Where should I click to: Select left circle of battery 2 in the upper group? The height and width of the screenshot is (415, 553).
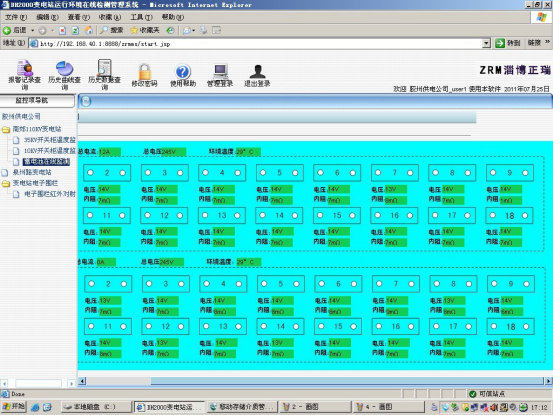[x=91, y=172]
